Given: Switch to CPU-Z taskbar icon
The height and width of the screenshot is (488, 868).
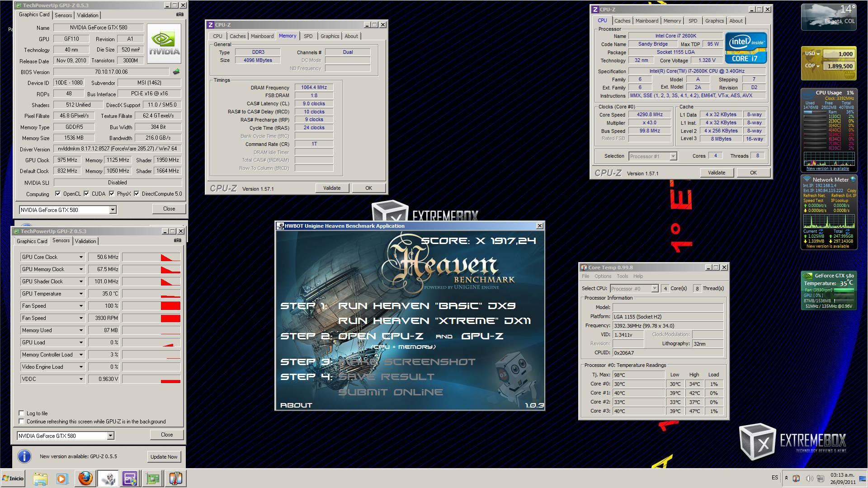Looking at the screenshot, I should tap(130, 479).
